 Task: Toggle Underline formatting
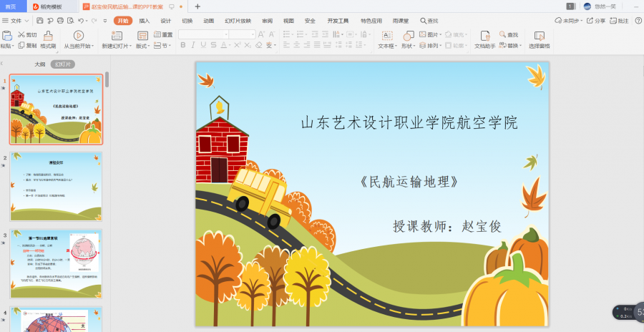(203, 45)
